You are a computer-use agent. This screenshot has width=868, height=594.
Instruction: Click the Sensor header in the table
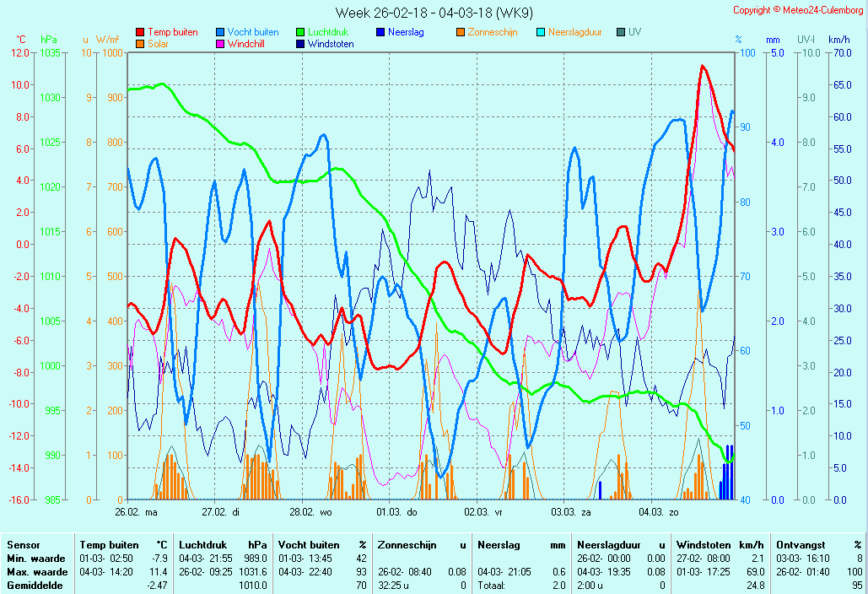point(24,545)
